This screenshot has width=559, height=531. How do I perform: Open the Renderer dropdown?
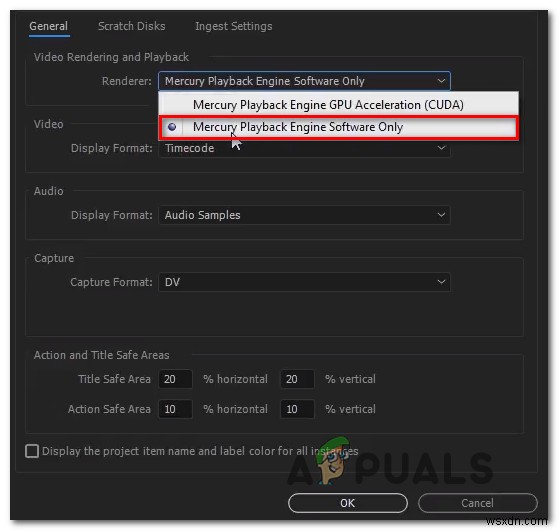(x=304, y=81)
